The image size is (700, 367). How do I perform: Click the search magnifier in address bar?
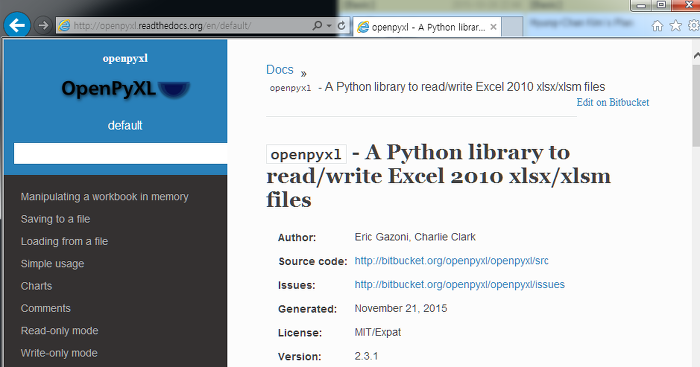point(317,25)
